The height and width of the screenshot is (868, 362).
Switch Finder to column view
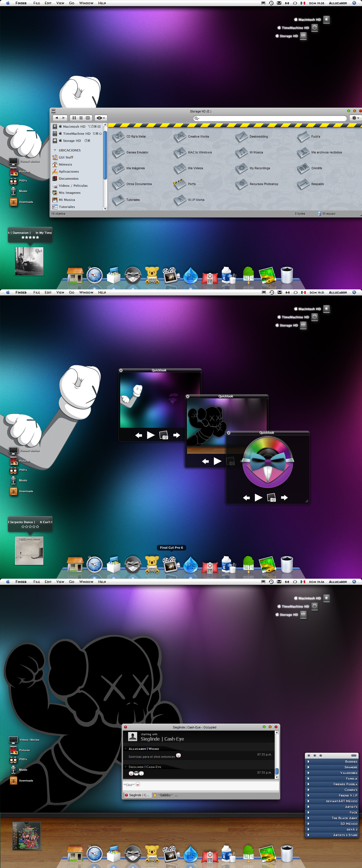click(88, 118)
